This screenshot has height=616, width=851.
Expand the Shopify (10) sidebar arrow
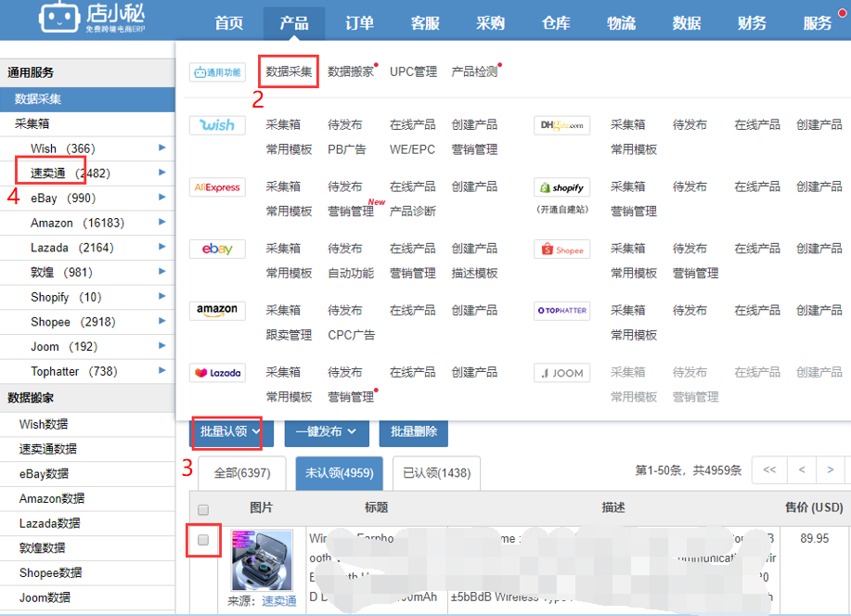[x=161, y=296]
